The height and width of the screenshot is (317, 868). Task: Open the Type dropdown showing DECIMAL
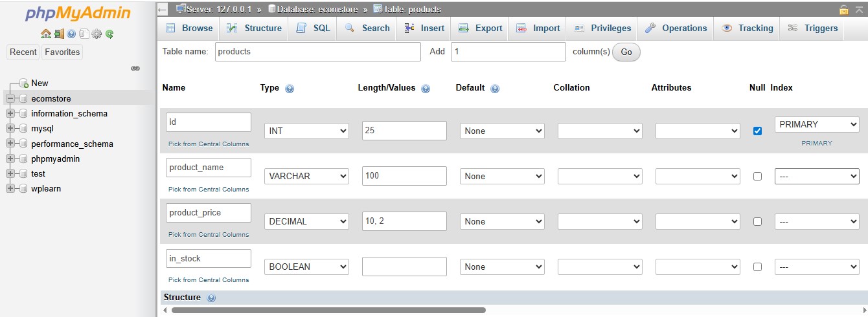306,221
